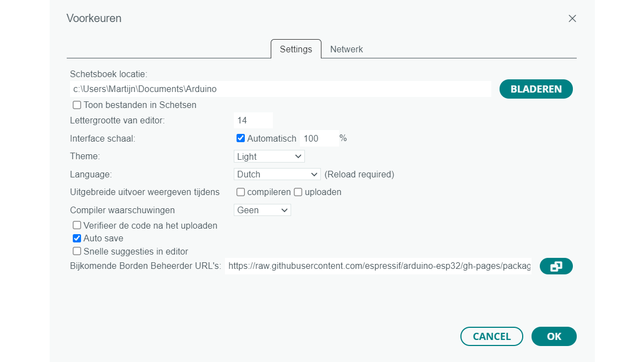Enable Verifieer de code na het uploaden
This screenshot has height=362, width=644.
(77, 225)
